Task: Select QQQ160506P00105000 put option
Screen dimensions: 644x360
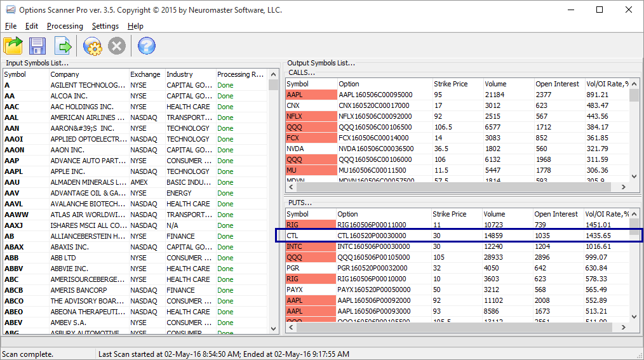Action: tap(373, 257)
